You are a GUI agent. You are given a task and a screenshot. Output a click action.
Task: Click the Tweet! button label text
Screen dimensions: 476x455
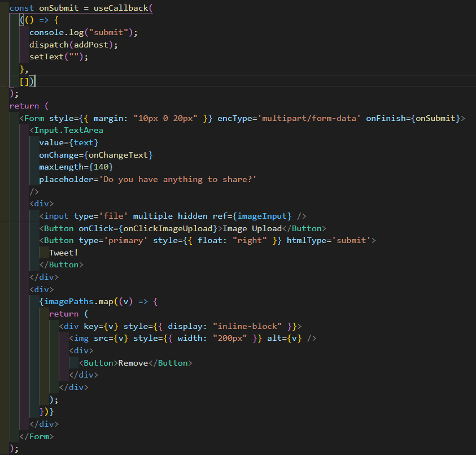64,253
